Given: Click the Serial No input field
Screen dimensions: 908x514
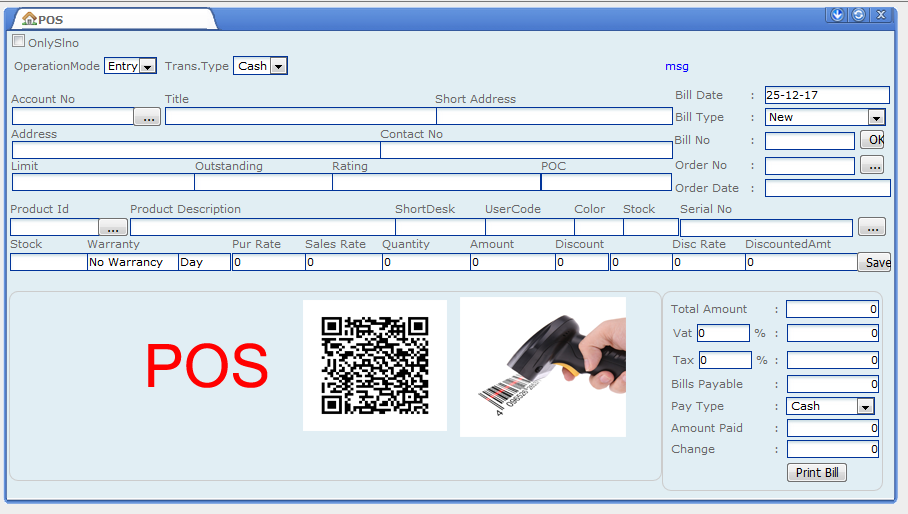Looking at the screenshot, I should click(x=766, y=227).
